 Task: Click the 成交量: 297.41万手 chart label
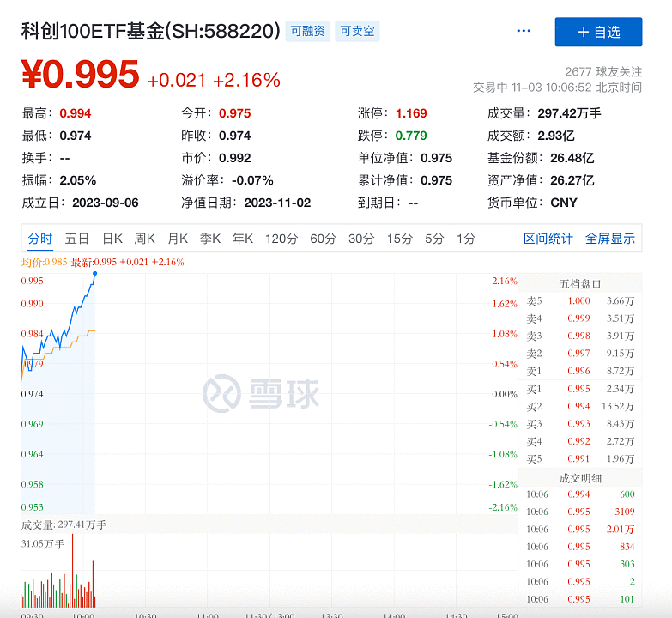64,524
